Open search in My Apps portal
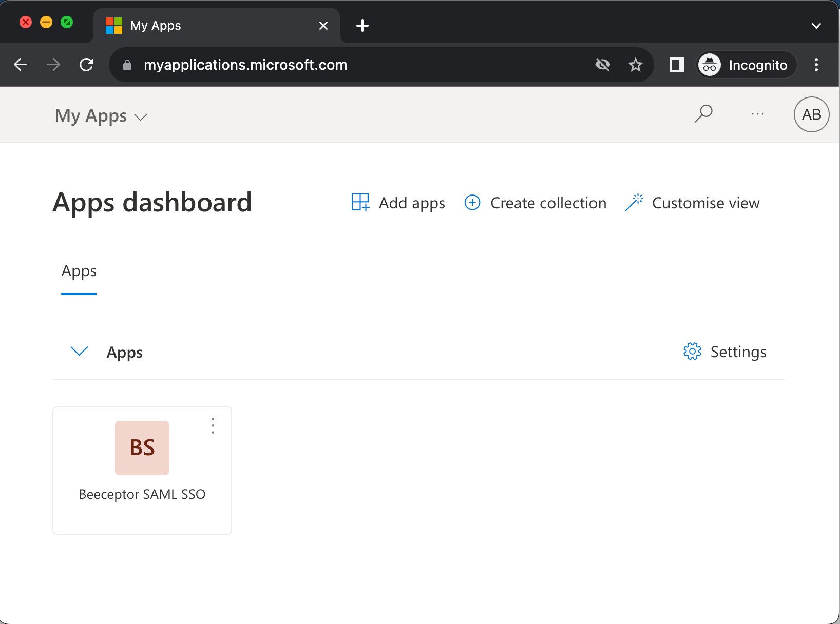This screenshot has width=840, height=624. point(703,114)
